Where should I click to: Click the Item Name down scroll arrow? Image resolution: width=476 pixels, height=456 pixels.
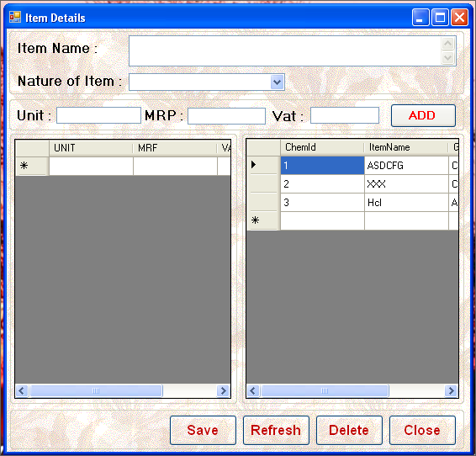coord(447,58)
